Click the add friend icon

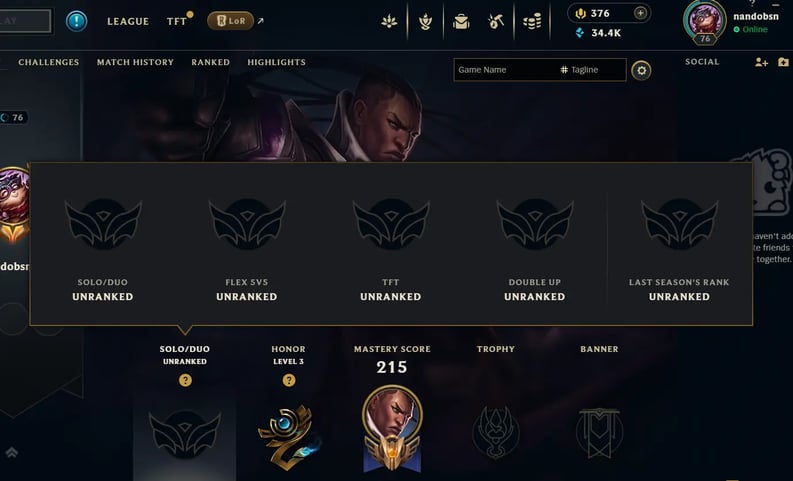click(x=761, y=62)
